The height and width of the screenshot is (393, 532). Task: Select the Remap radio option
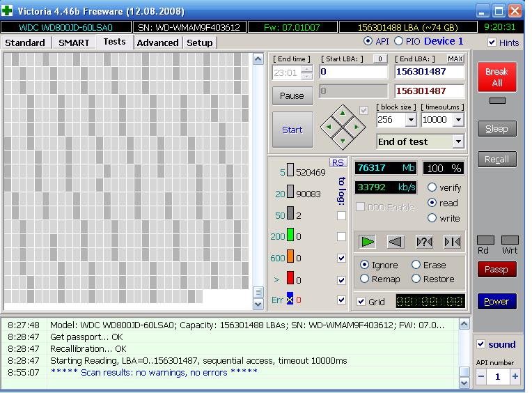pyautogui.click(x=365, y=279)
